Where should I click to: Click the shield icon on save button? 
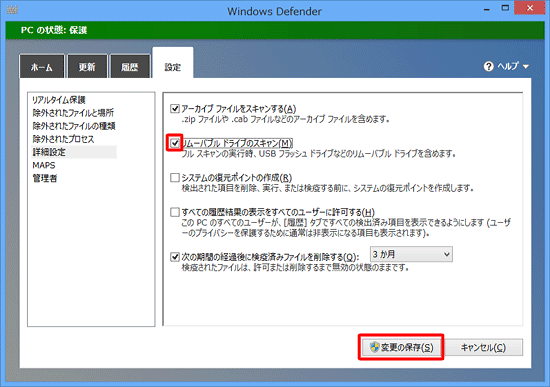(x=375, y=347)
